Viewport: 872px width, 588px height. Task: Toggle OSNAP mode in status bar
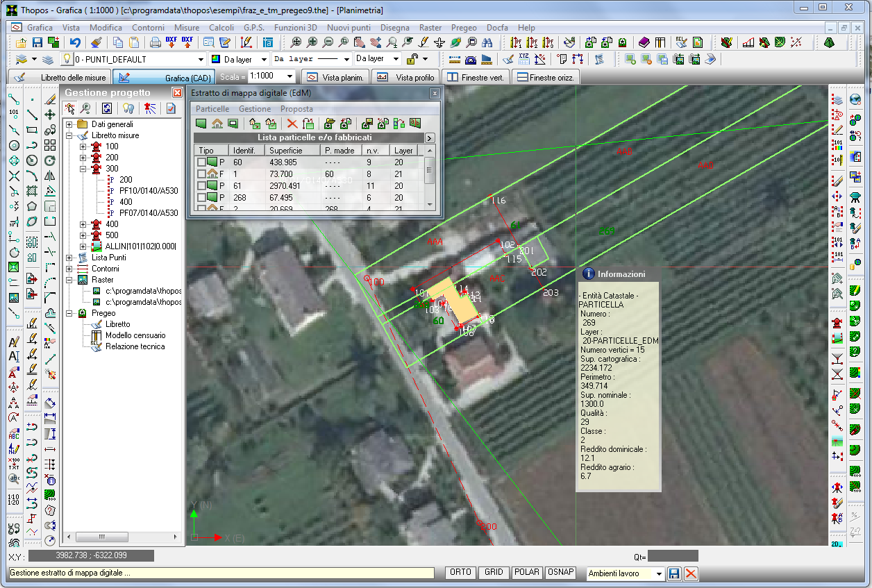(560, 573)
